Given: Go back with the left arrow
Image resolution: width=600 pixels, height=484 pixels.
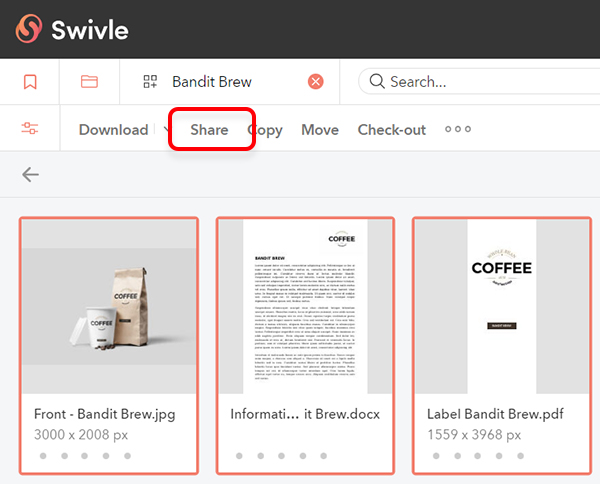Looking at the screenshot, I should point(30,174).
